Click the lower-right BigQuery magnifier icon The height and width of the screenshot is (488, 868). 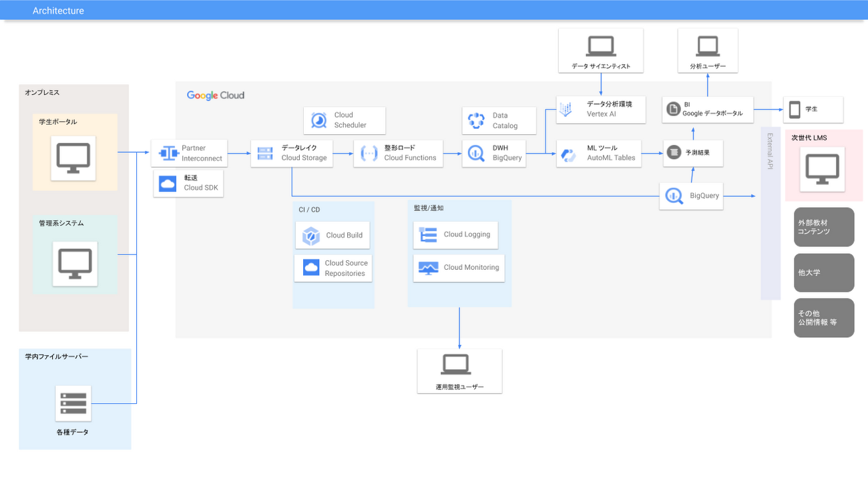tap(674, 196)
